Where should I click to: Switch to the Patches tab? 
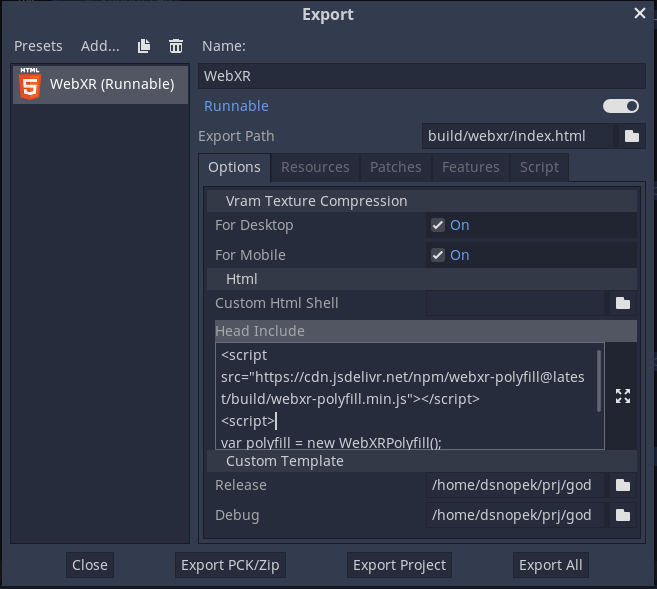[396, 167]
